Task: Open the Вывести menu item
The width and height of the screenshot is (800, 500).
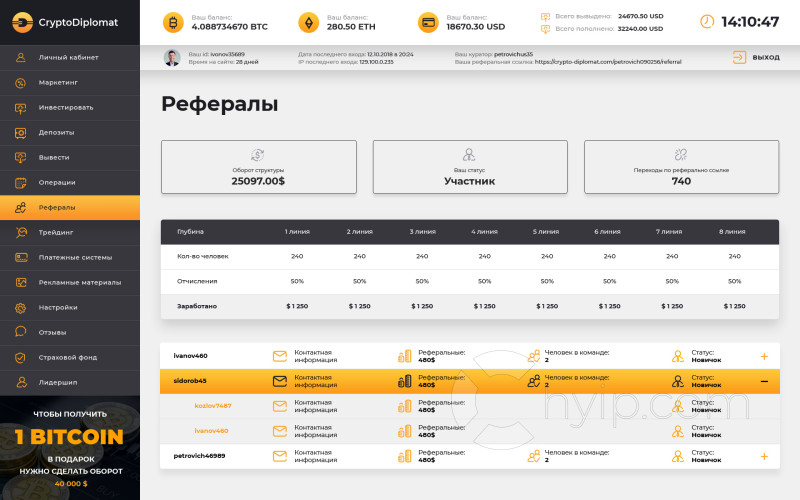Action: click(70, 158)
